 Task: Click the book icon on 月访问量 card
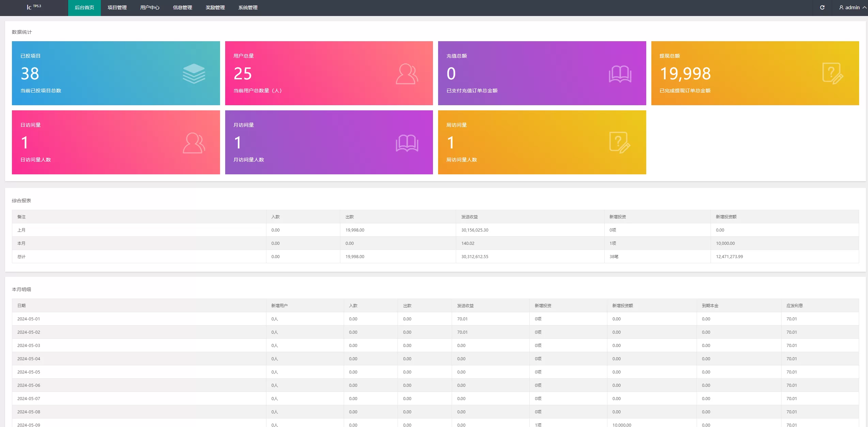tap(407, 143)
